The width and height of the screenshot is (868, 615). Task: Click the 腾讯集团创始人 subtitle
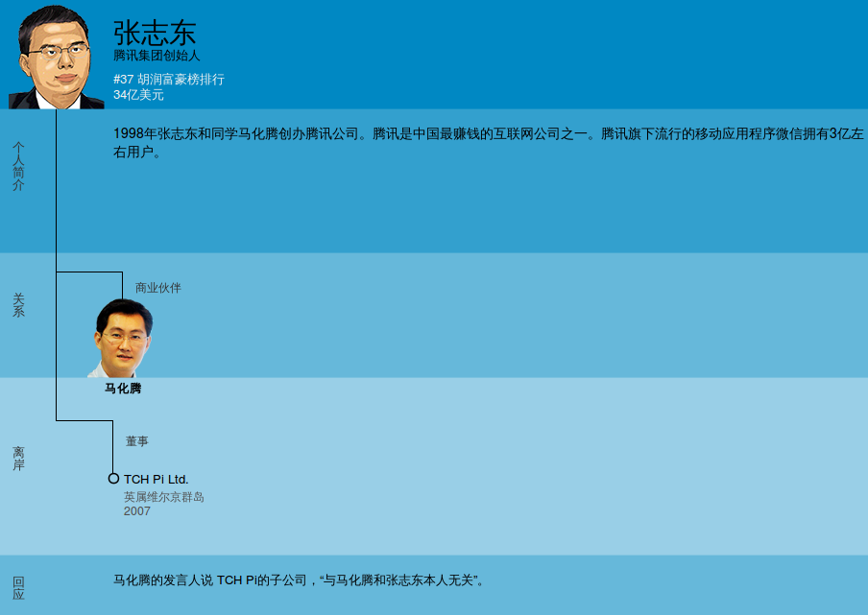click(x=157, y=56)
